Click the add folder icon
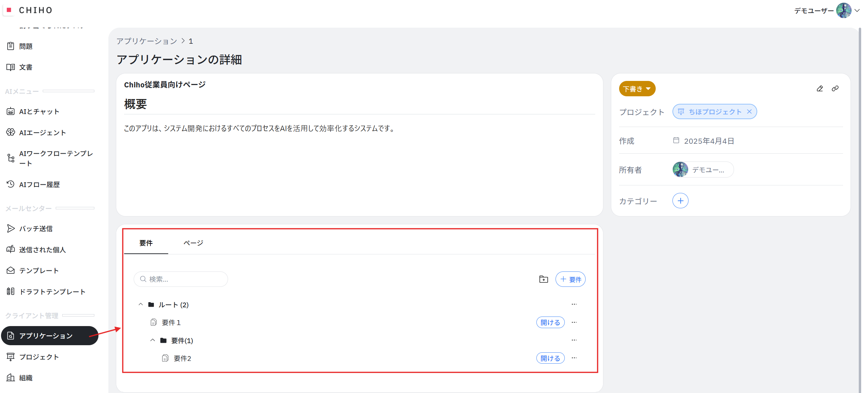Image resolution: width=868 pixels, height=393 pixels. 543,279
